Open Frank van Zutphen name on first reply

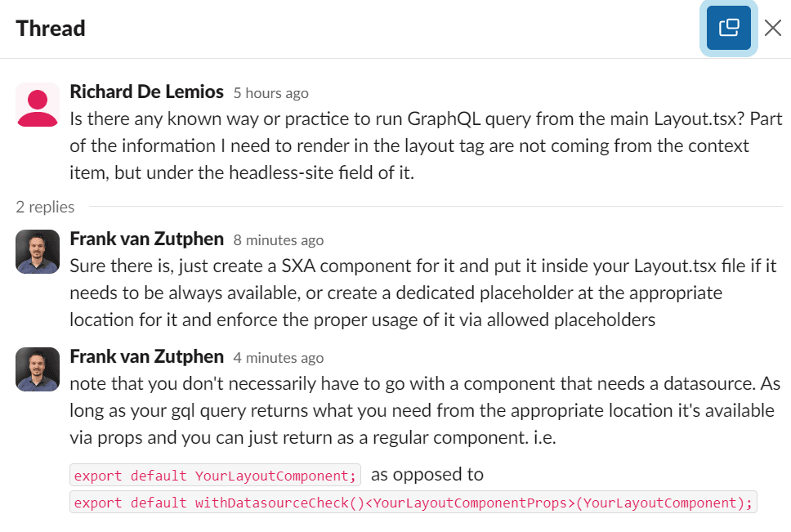click(x=146, y=239)
